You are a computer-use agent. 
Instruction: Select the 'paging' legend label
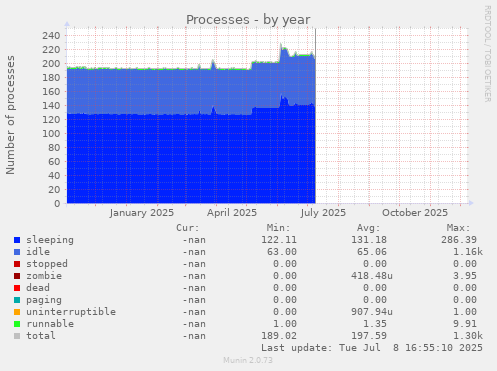tap(44, 300)
